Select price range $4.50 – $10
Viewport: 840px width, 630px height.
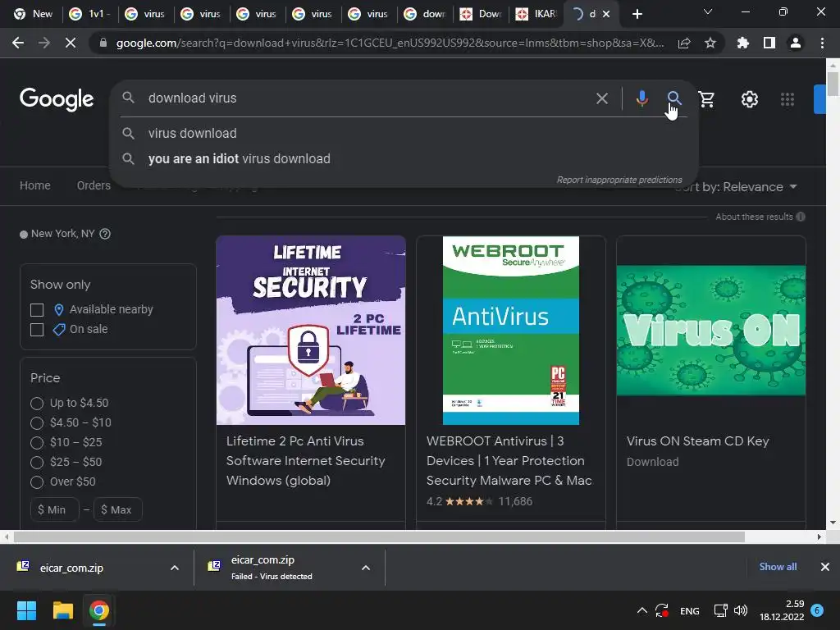37,423
